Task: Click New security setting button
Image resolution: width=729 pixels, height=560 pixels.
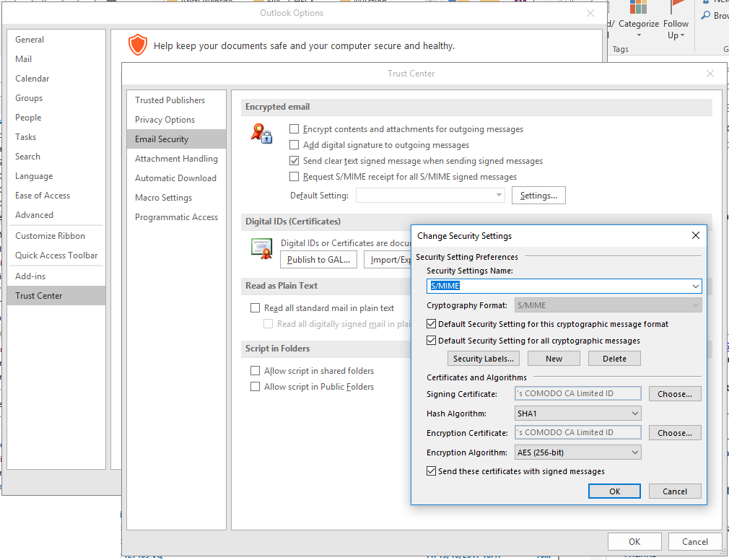Action: tap(554, 359)
